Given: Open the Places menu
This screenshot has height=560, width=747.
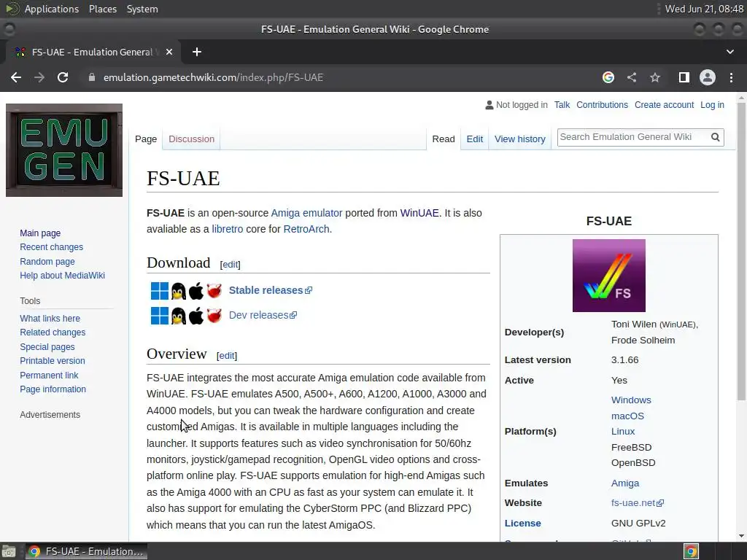Looking at the screenshot, I should 102,9.
